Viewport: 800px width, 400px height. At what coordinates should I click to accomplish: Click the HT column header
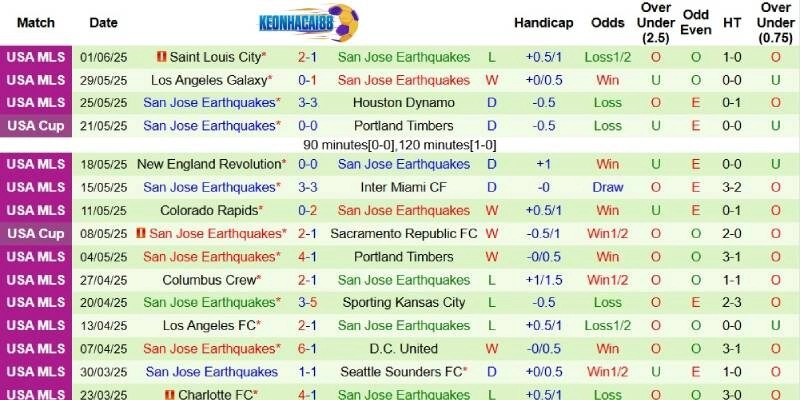[x=731, y=22]
